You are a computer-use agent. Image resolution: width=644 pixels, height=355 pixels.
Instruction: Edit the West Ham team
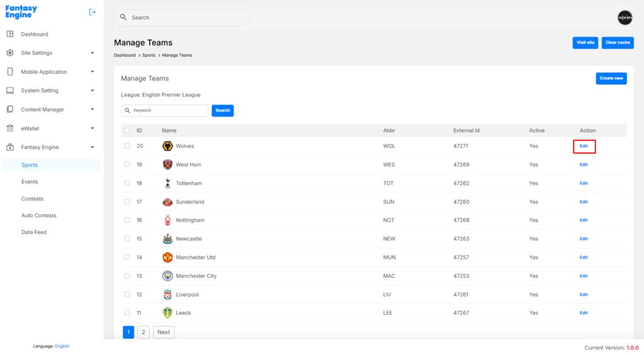coord(584,164)
